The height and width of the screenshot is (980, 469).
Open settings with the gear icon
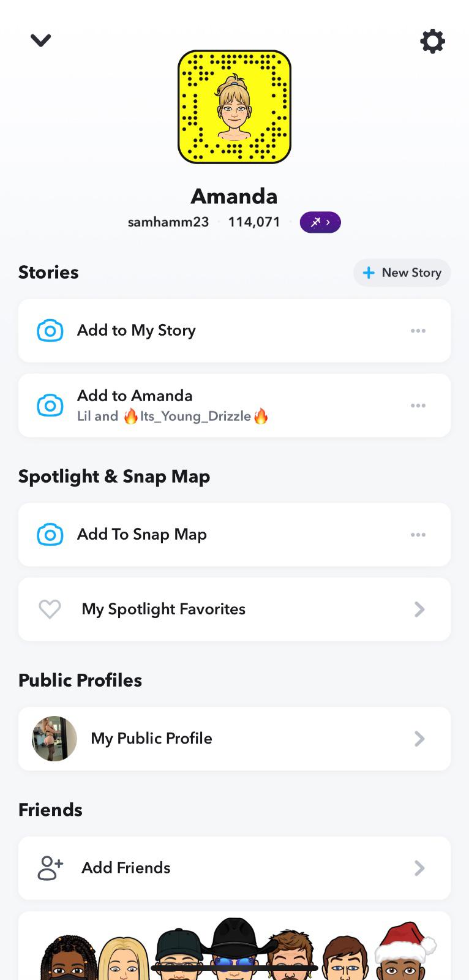coord(432,41)
